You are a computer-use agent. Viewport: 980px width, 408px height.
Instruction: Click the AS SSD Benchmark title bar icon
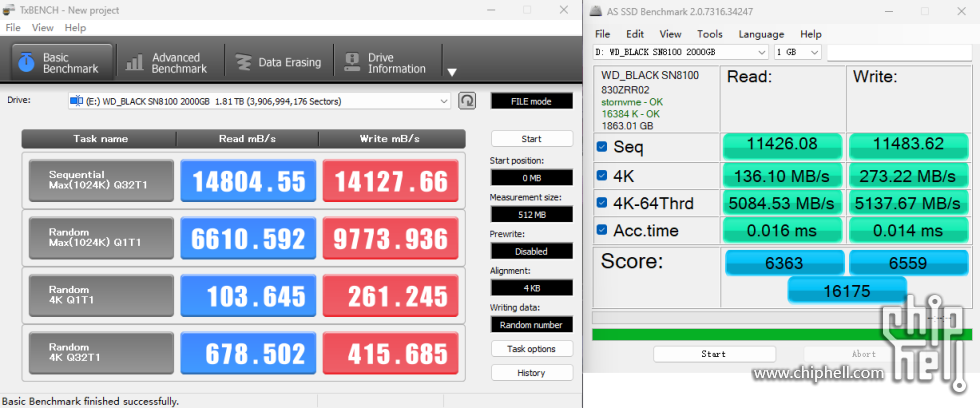(596, 11)
